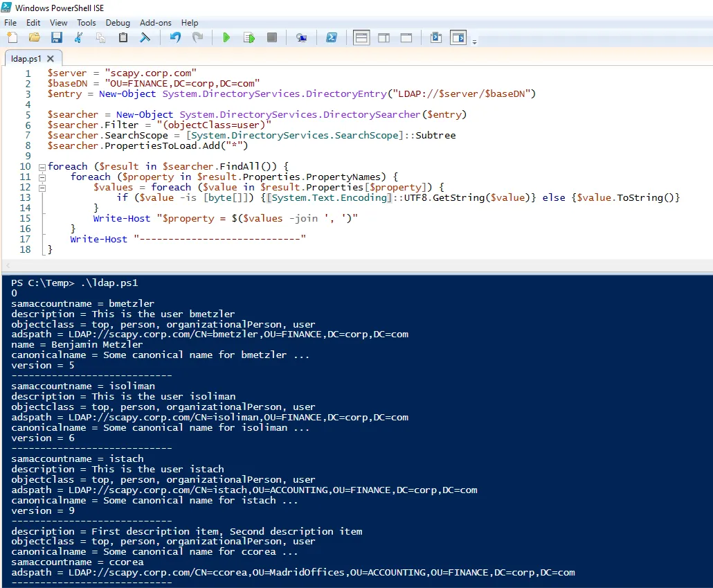713x588 pixels.
Task: Click console line "samaccountname = bmetzler"
Action: point(83,304)
